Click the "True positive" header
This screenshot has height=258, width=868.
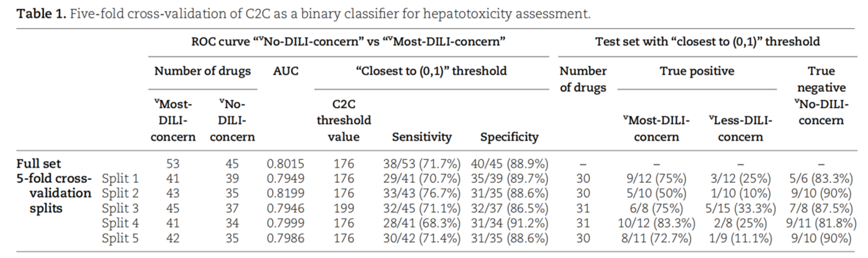pyautogui.click(x=697, y=71)
